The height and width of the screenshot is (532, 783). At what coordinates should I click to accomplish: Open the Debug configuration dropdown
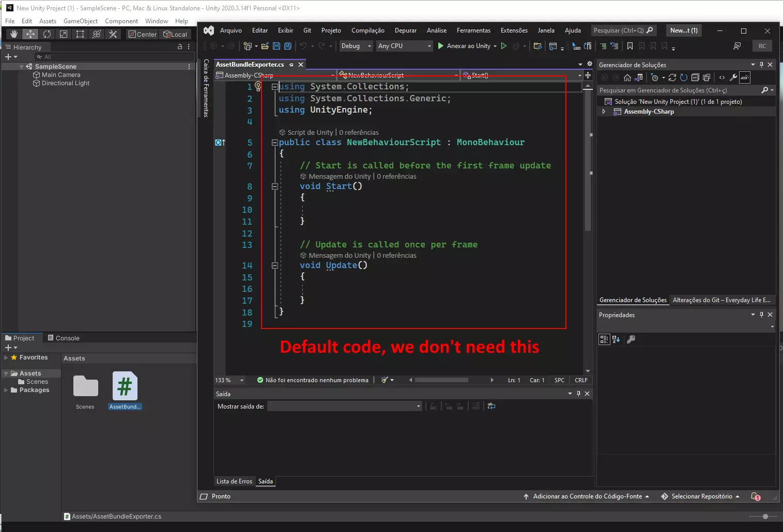[356, 46]
